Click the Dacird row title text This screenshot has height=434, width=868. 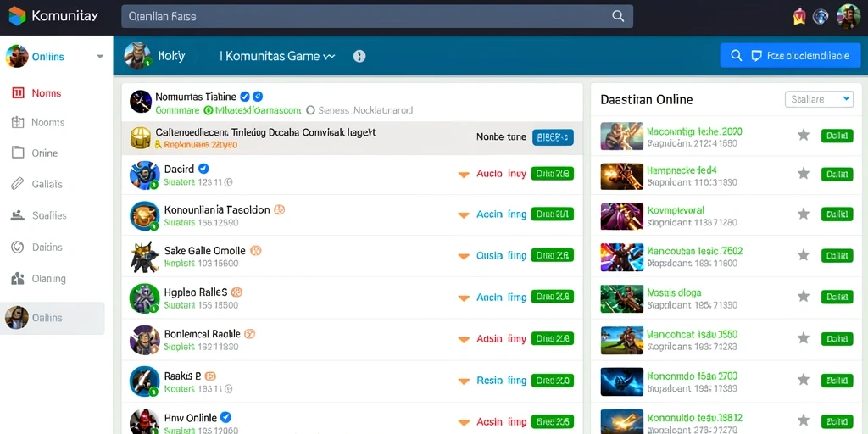179,169
